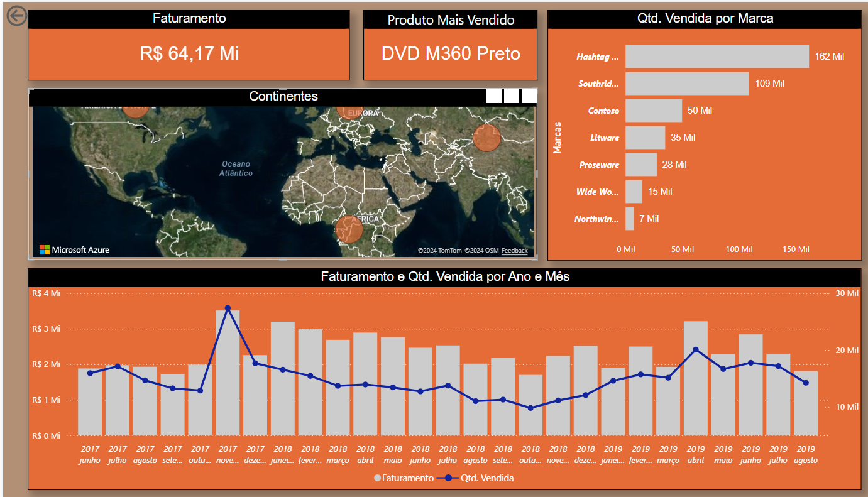
Task: Select the Asia bubble on the map
Action: 486,138
